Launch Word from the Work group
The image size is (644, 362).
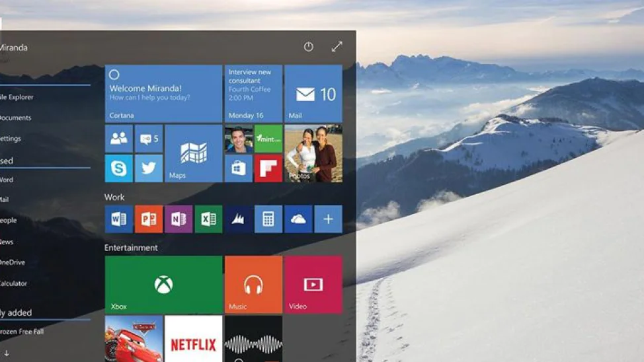click(x=119, y=219)
